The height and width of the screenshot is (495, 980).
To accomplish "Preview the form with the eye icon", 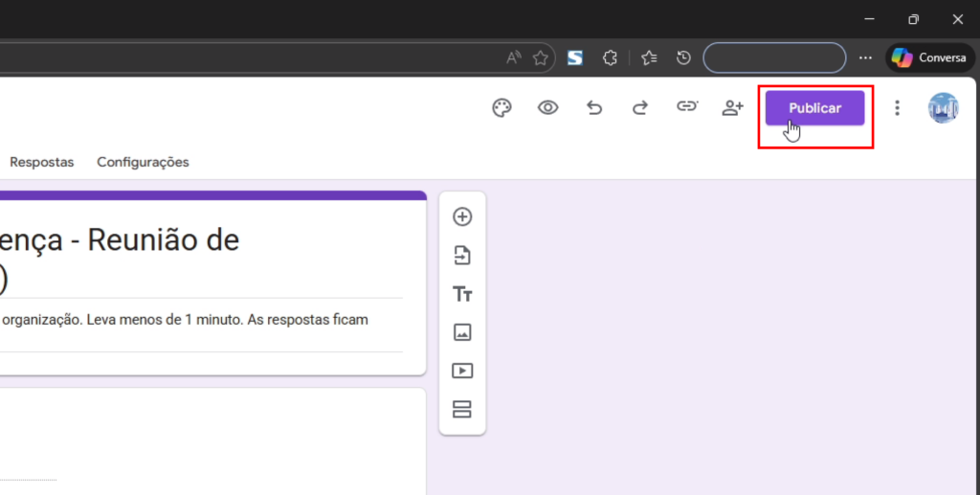I will [x=547, y=108].
